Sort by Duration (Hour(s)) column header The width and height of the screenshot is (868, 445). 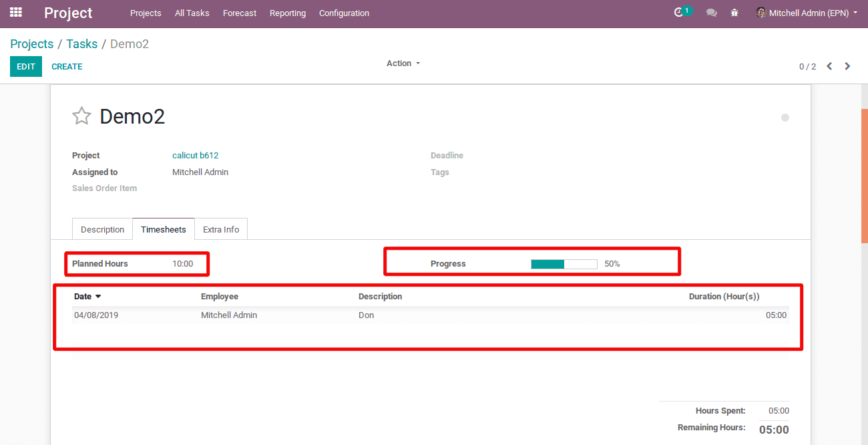coord(724,297)
